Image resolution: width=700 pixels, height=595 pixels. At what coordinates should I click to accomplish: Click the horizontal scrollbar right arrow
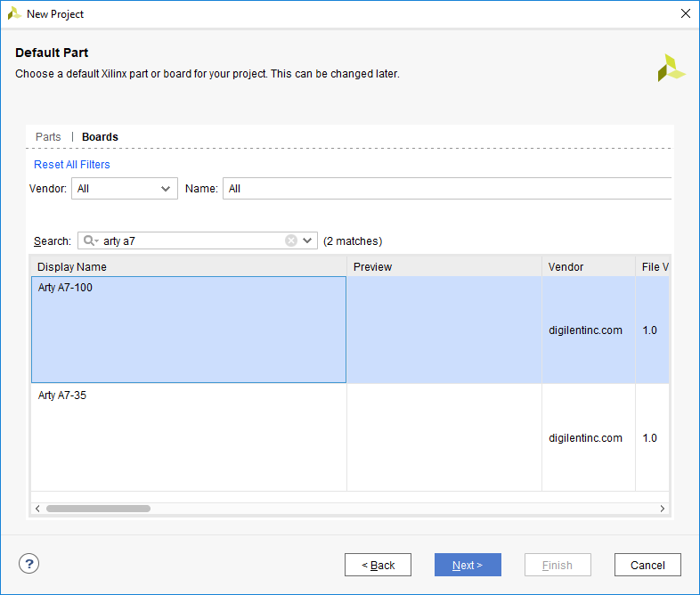pos(662,509)
